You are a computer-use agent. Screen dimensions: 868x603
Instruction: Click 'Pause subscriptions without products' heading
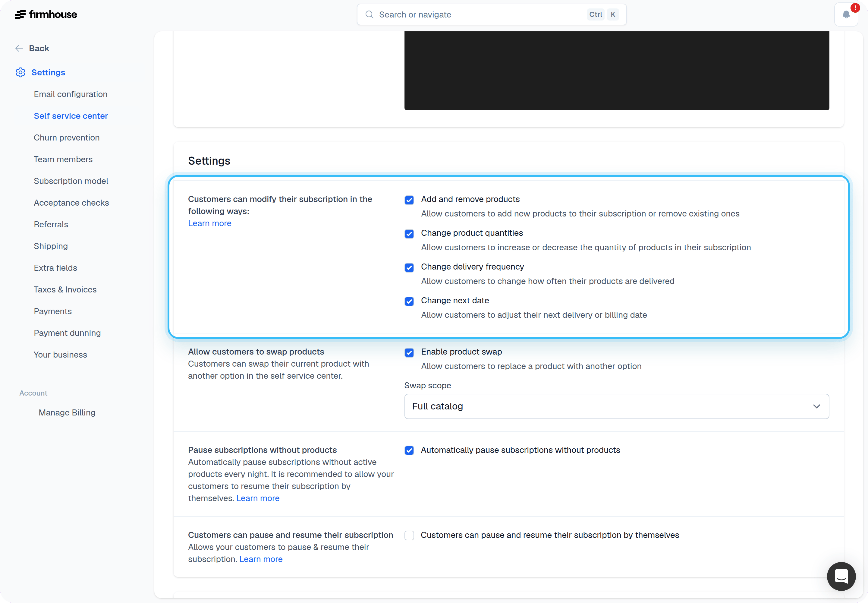pos(263,450)
